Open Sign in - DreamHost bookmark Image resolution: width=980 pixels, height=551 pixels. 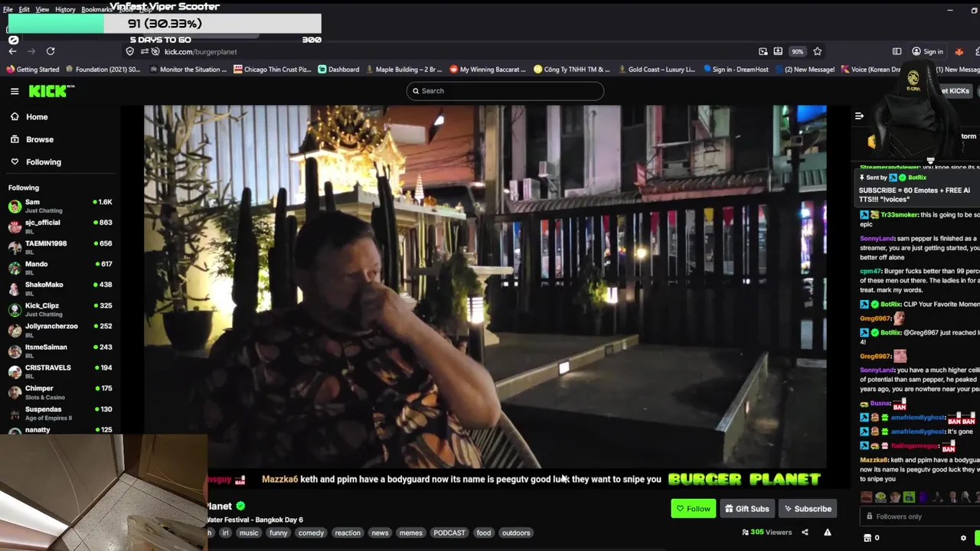736,70
